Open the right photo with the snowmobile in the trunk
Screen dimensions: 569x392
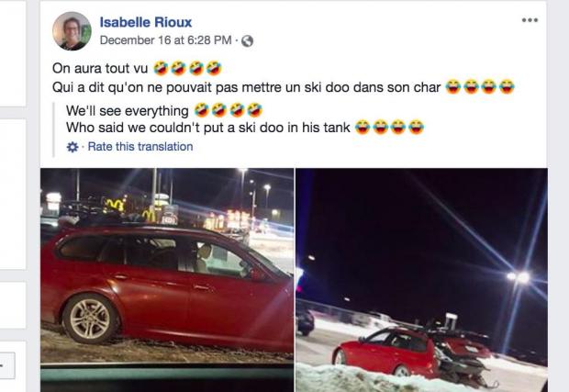click(421, 280)
